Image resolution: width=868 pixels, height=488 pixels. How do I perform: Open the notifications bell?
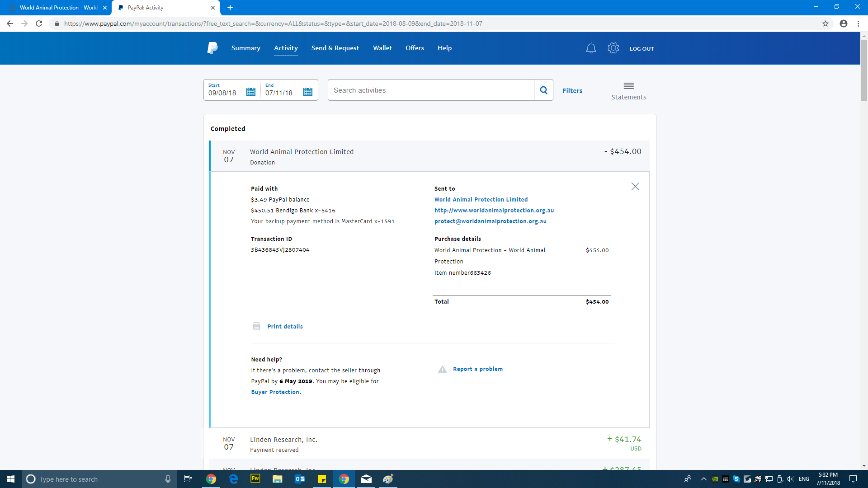[591, 48]
